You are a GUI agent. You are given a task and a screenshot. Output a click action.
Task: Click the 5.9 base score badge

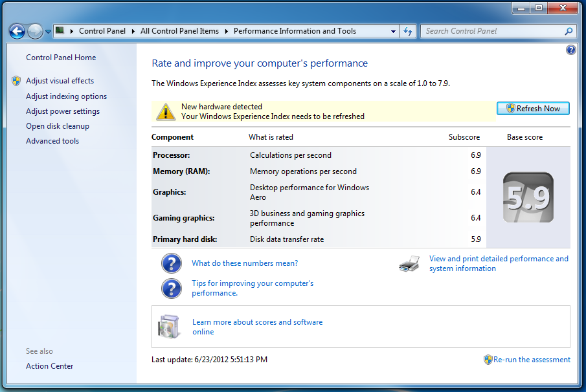click(x=528, y=197)
